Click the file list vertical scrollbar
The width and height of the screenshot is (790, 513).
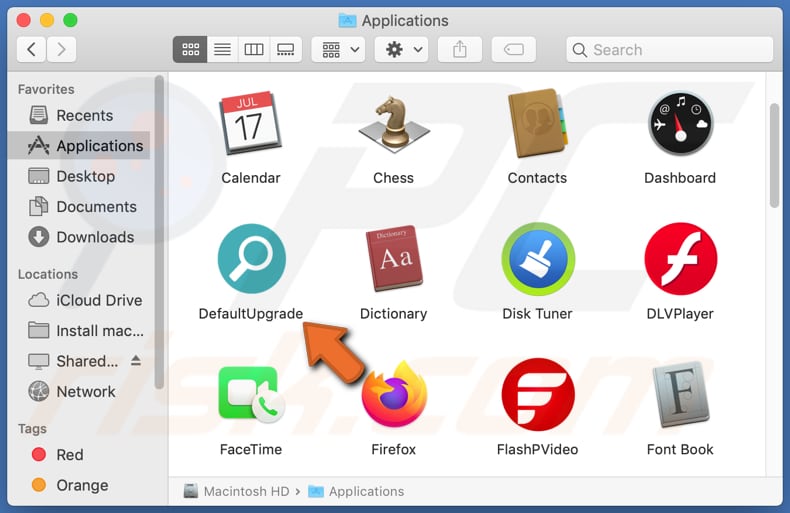pos(774,155)
